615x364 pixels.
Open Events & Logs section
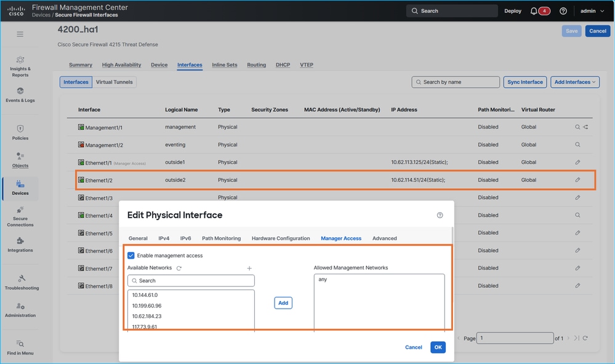point(20,95)
